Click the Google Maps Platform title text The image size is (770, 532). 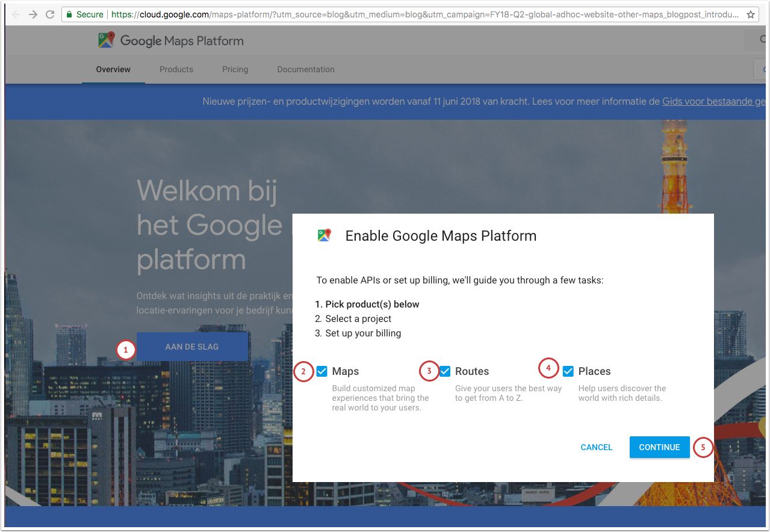[182, 41]
